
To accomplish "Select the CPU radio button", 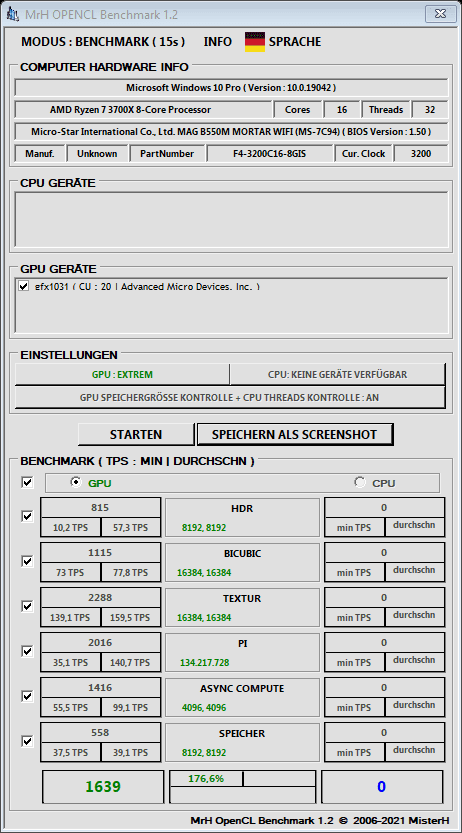I will pos(360,482).
